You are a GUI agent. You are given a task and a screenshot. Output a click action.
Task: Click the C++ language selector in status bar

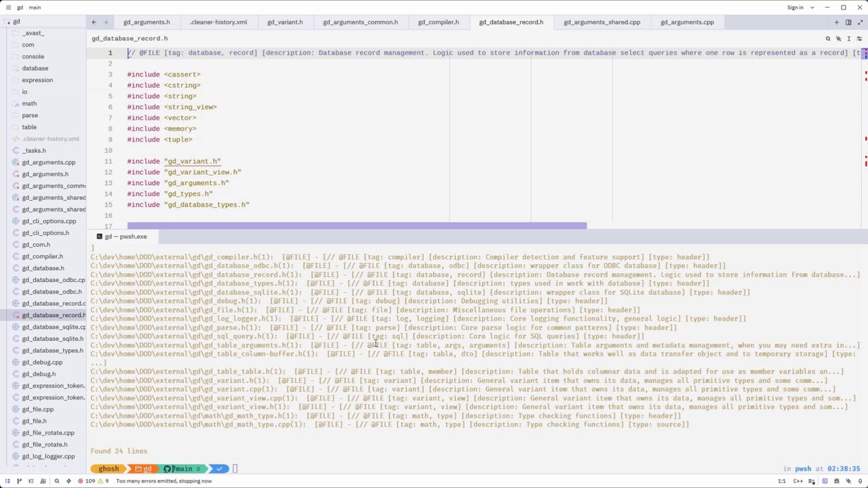pyautogui.click(x=798, y=481)
